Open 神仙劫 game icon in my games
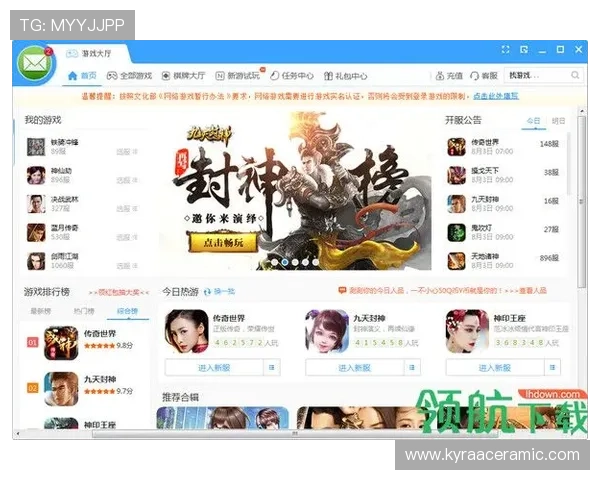 click(x=36, y=175)
